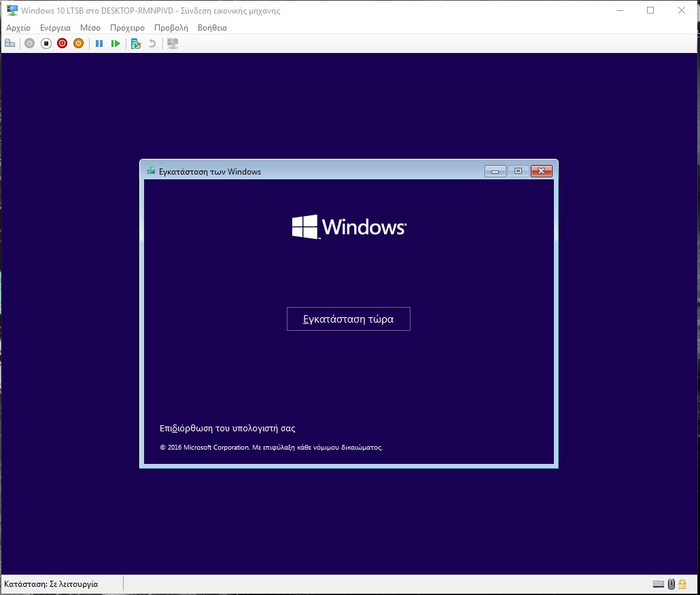Open the Βοήθεια menu
The height and width of the screenshot is (595, 700).
(213, 28)
